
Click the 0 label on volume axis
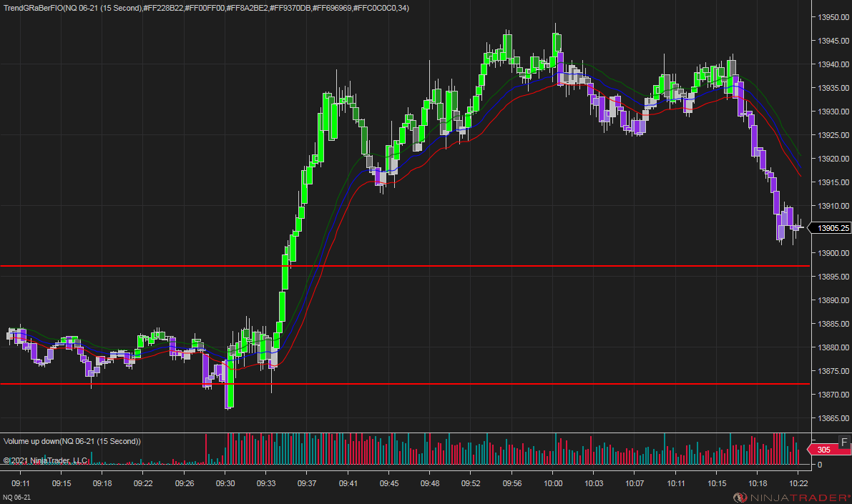click(x=820, y=465)
